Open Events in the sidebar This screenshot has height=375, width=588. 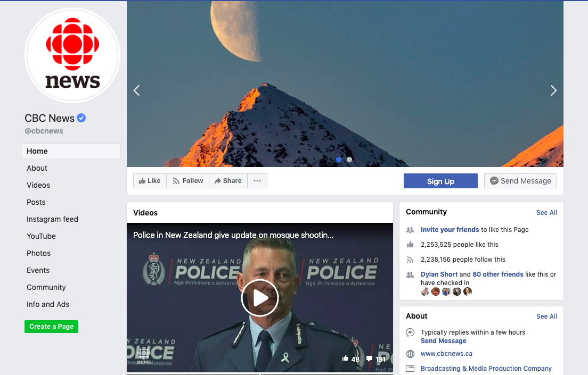coord(38,271)
